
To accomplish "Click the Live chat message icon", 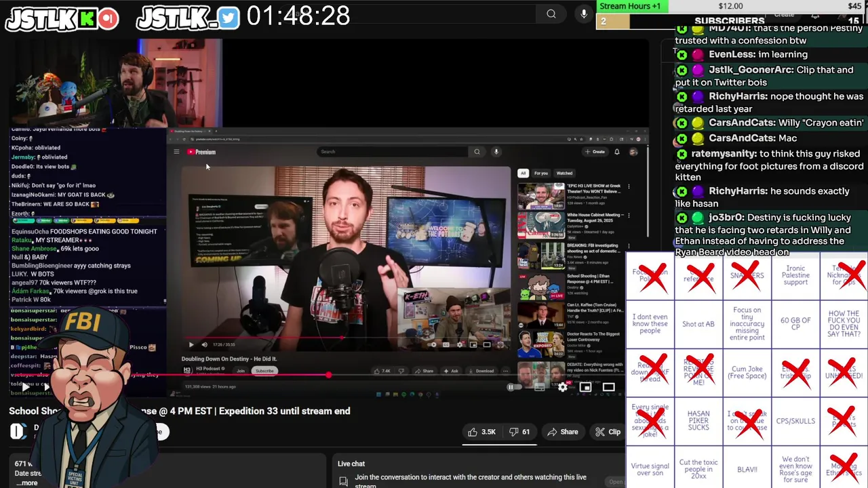I will pos(344,481).
